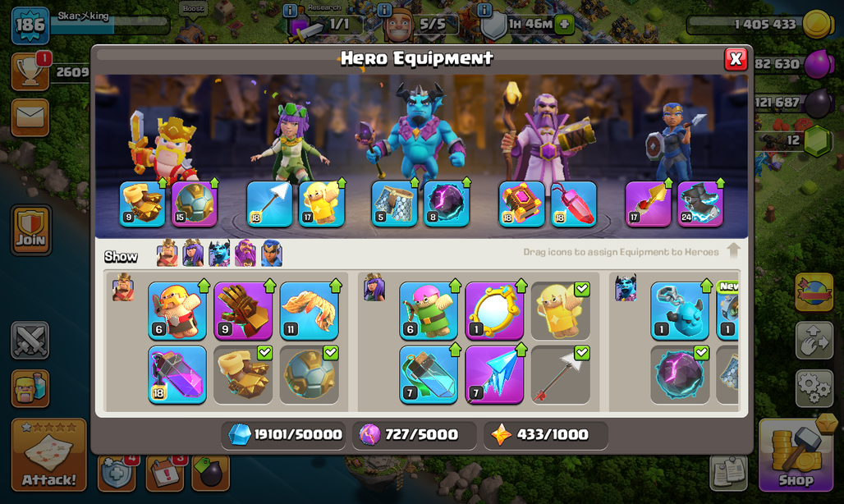This screenshot has height=504, width=844.
Task: Open the mail inbox envelope
Action: coord(30,117)
